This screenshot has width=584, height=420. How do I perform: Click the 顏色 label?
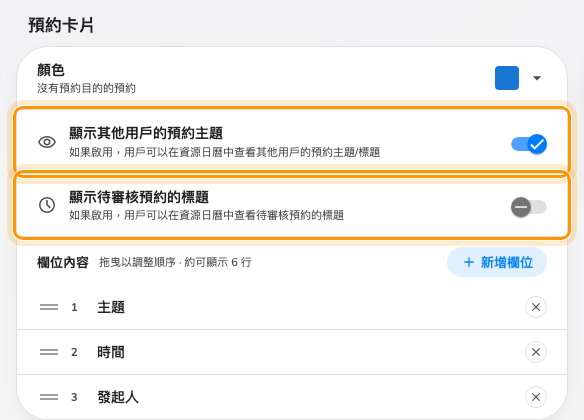coord(51,70)
